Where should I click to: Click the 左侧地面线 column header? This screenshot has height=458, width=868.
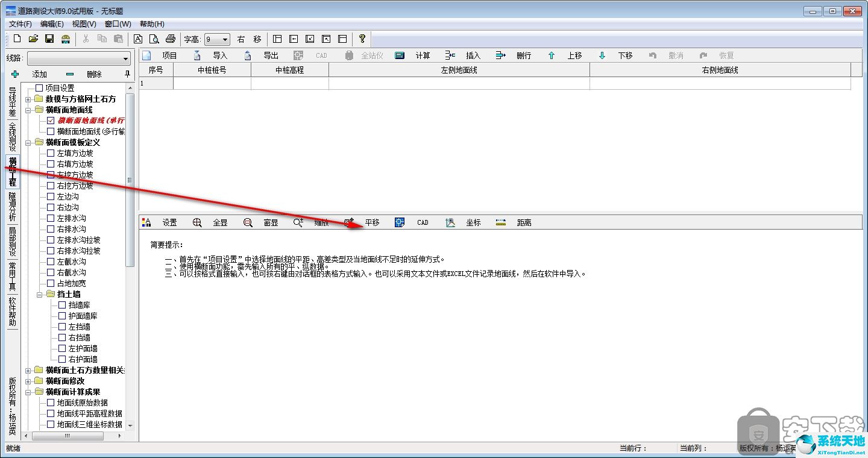(x=459, y=70)
